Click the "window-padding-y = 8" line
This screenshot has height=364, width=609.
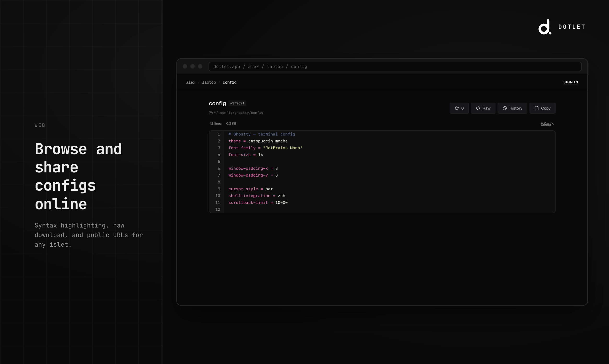coord(253,175)
